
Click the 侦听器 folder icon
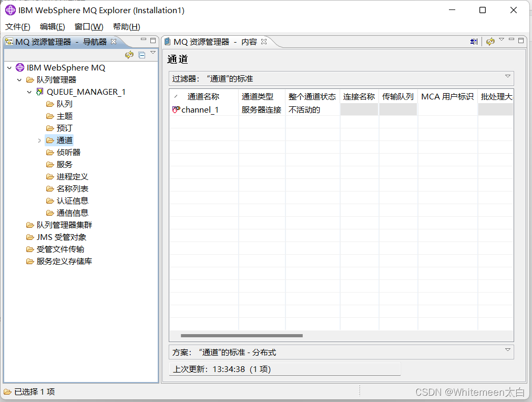tap(50, 153)
